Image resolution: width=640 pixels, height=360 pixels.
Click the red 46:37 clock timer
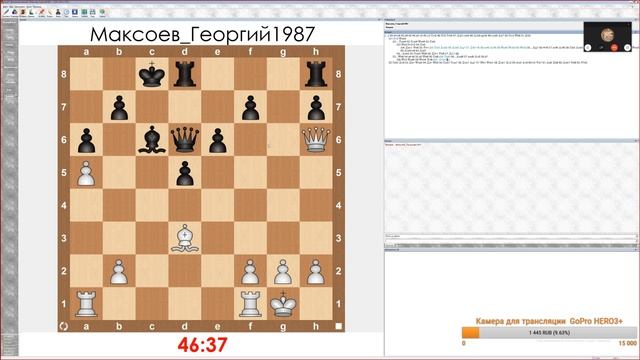pos(202,345)
